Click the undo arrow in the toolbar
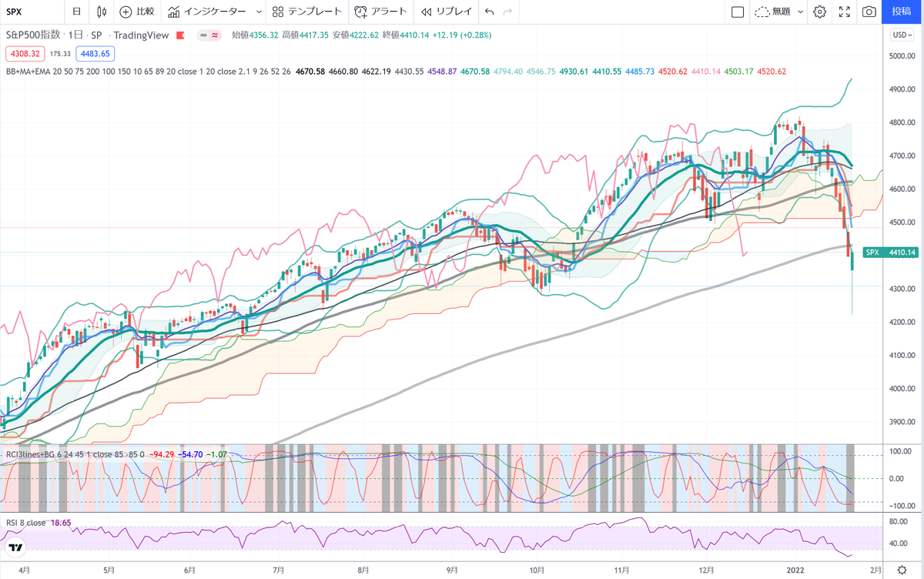This screenshot has height=579, width=924. pos(490,12)
